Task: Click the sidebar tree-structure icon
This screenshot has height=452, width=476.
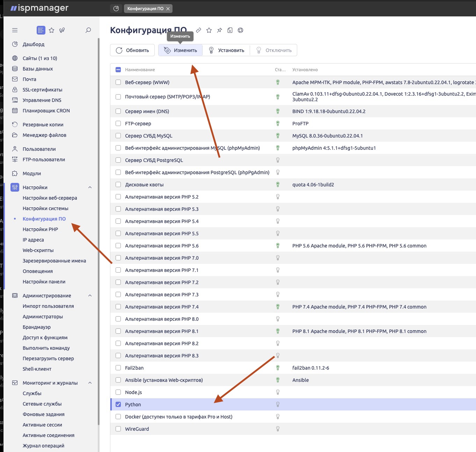Action: (x=62, y=30)
